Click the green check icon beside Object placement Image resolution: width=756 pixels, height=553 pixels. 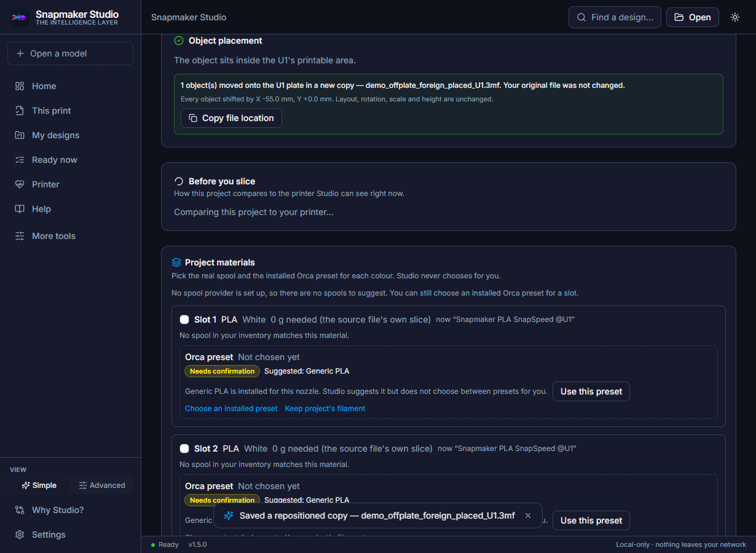tap(179, 41)
